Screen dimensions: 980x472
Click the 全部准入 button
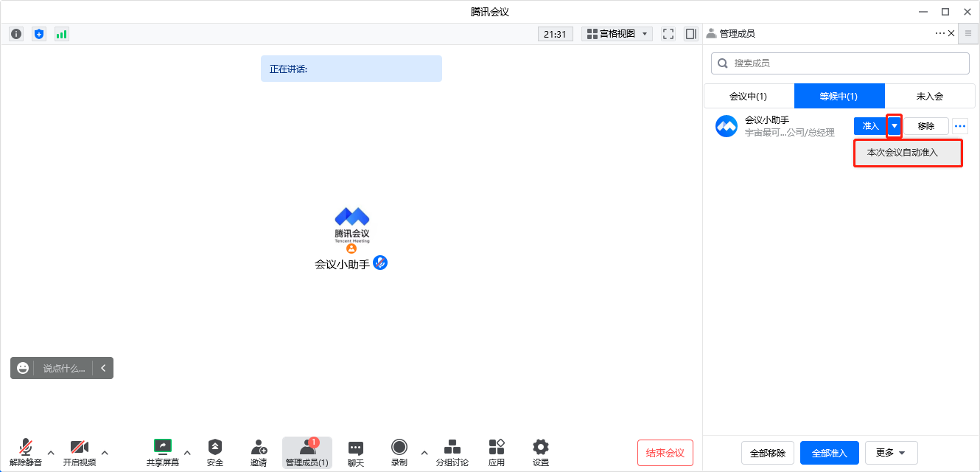[x=830, y=453]
